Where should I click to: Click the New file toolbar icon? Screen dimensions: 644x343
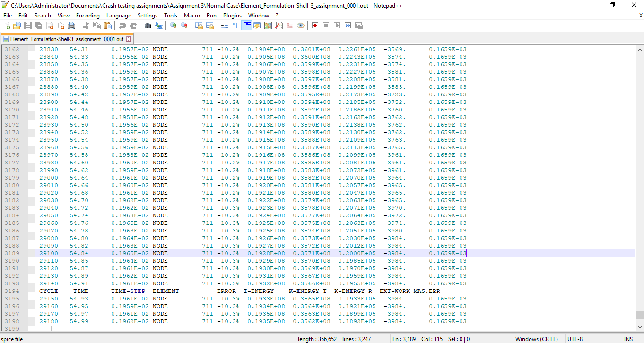[7, 26]
